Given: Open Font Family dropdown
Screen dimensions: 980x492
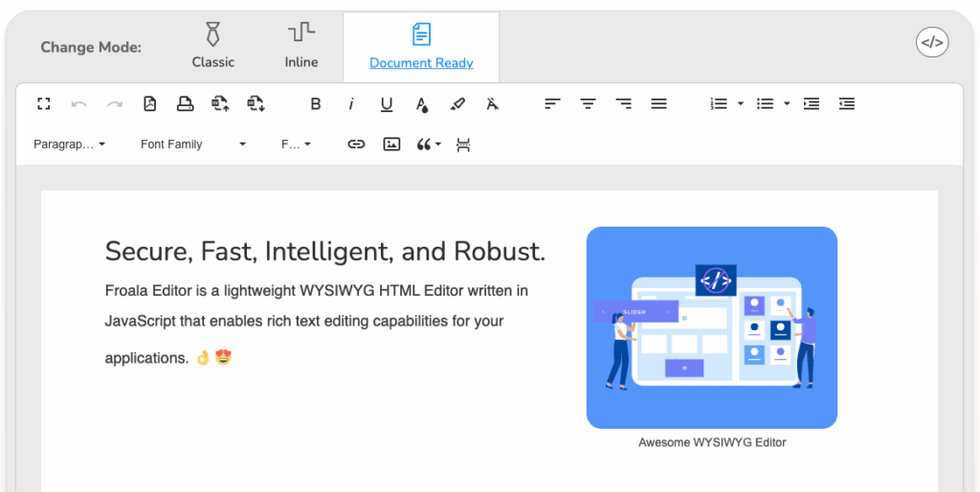Looking at the screenshot, I should pos(193,145).
